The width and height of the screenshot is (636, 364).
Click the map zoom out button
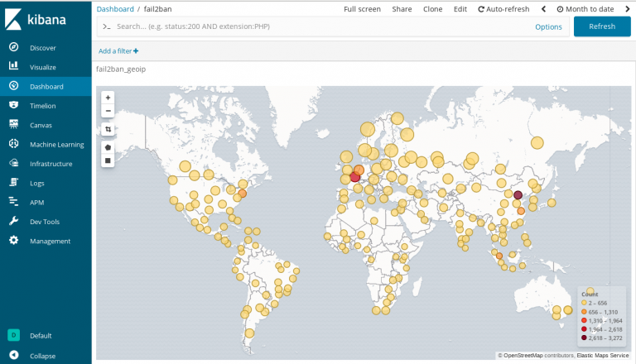(x=108, y=110)
